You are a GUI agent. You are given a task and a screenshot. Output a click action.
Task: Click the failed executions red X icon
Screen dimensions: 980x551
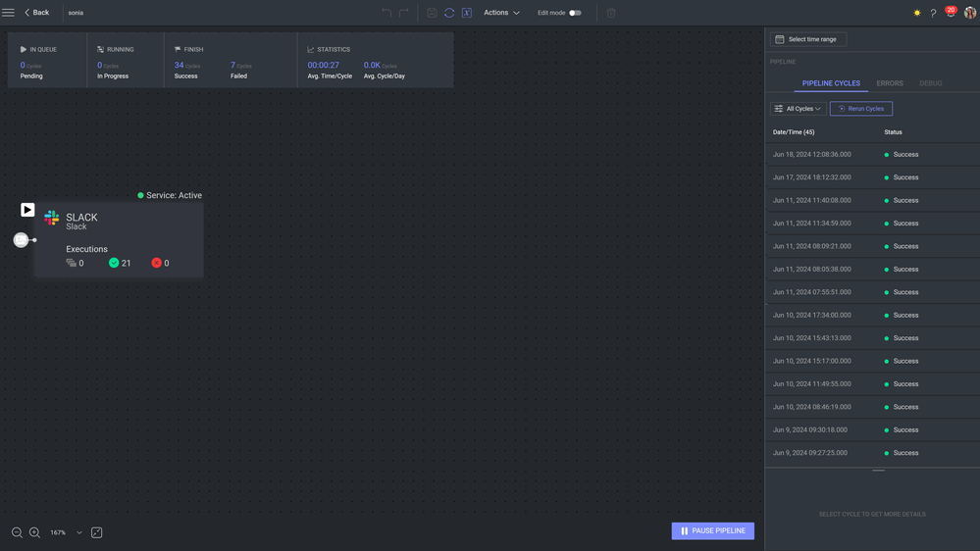(x=156, y=263)
